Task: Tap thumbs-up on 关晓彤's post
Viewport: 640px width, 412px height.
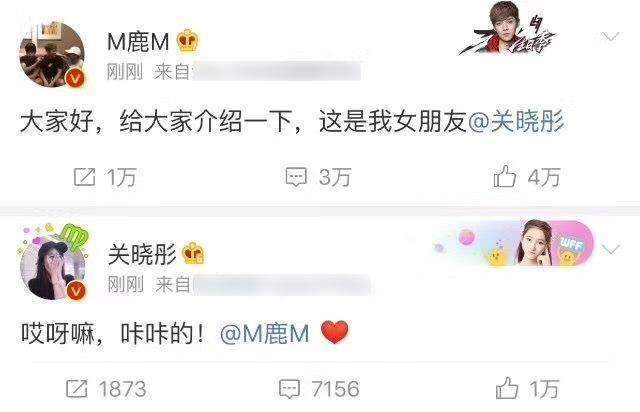Action: pos(507,388)
